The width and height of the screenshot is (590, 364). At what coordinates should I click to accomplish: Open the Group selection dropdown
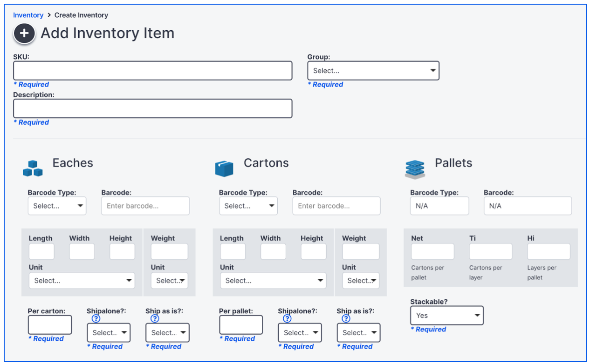click(x=373, y=70)
